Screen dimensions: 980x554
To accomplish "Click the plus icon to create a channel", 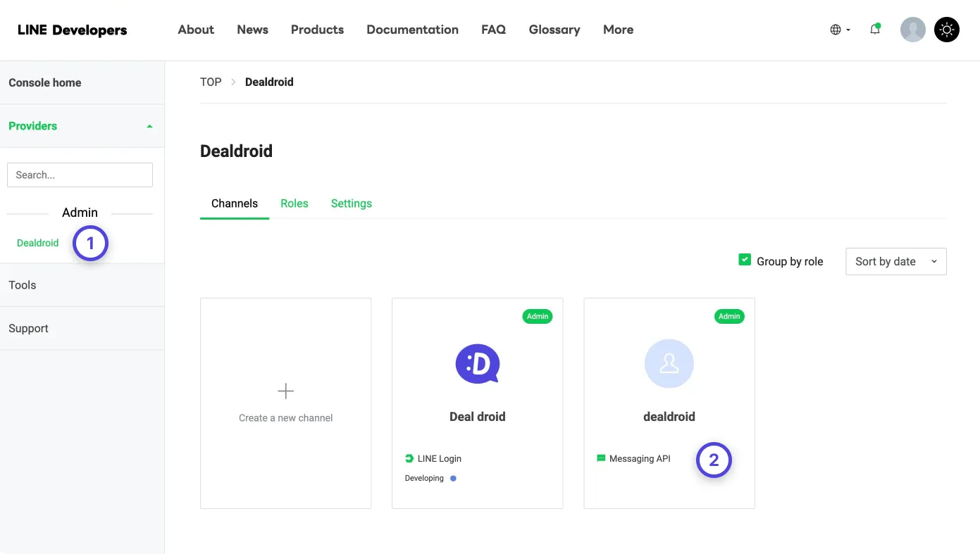I will 285,391.
